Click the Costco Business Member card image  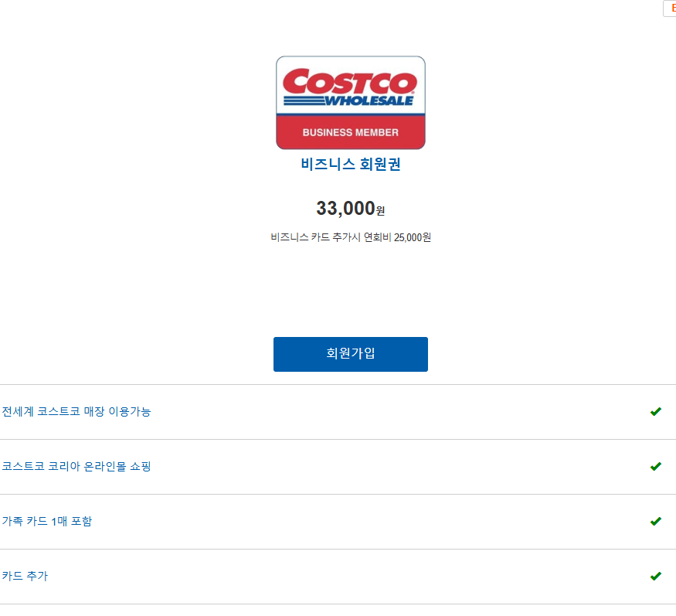tap(351, 103)
